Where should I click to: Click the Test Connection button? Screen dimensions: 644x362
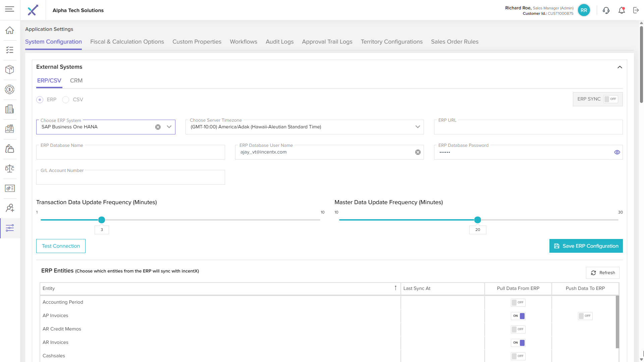pyautogui.click(x=61, y=246)
